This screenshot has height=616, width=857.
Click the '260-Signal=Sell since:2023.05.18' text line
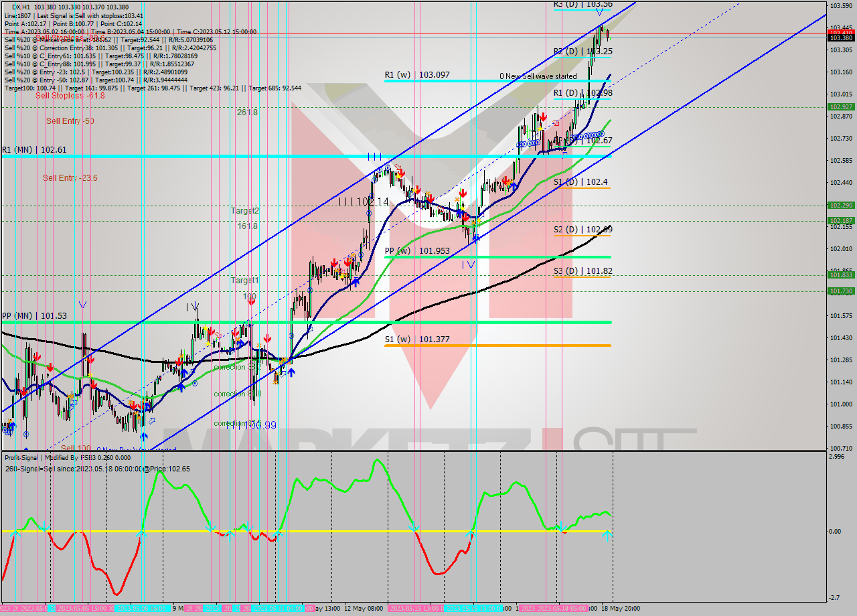click(x=98, y=469)
